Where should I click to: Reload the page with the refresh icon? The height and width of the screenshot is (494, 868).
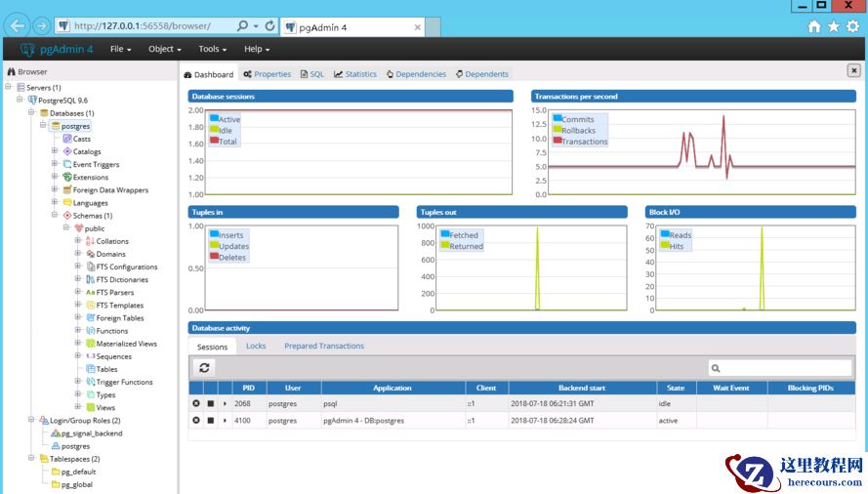[x=269, y=25]
